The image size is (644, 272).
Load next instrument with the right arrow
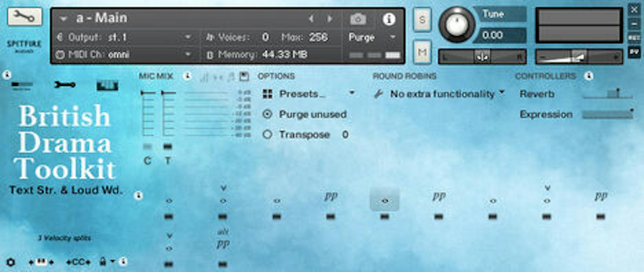[x=330, y=19]
